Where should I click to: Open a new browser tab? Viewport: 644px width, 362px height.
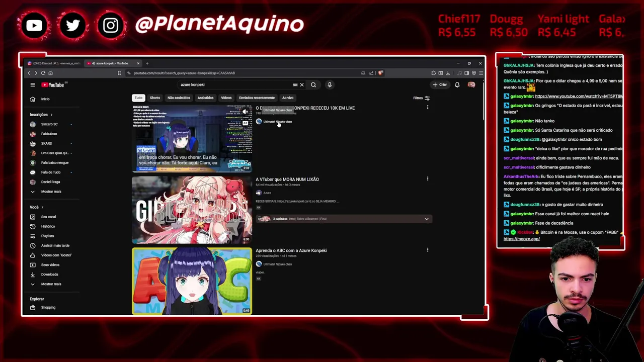[147, 63]
